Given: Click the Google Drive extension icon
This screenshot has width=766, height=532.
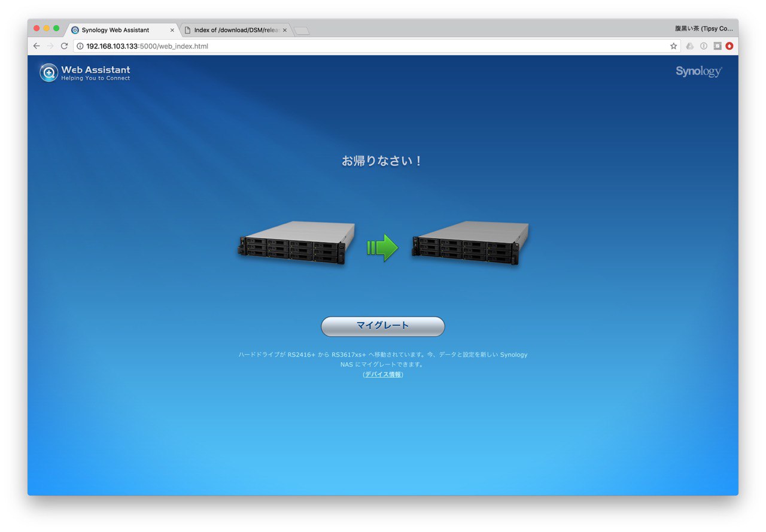Looking at the screenshot, I should [690, 46].
